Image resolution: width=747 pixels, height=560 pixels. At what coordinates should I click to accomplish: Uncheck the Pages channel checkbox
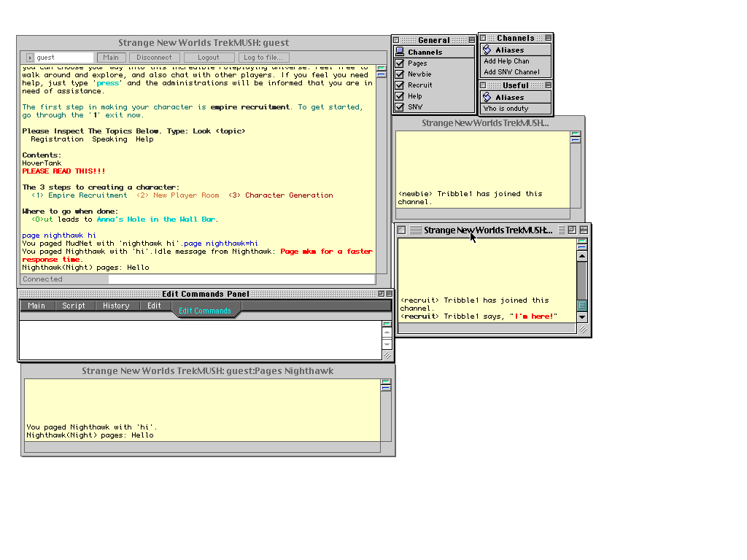click(x=400, y=63)
